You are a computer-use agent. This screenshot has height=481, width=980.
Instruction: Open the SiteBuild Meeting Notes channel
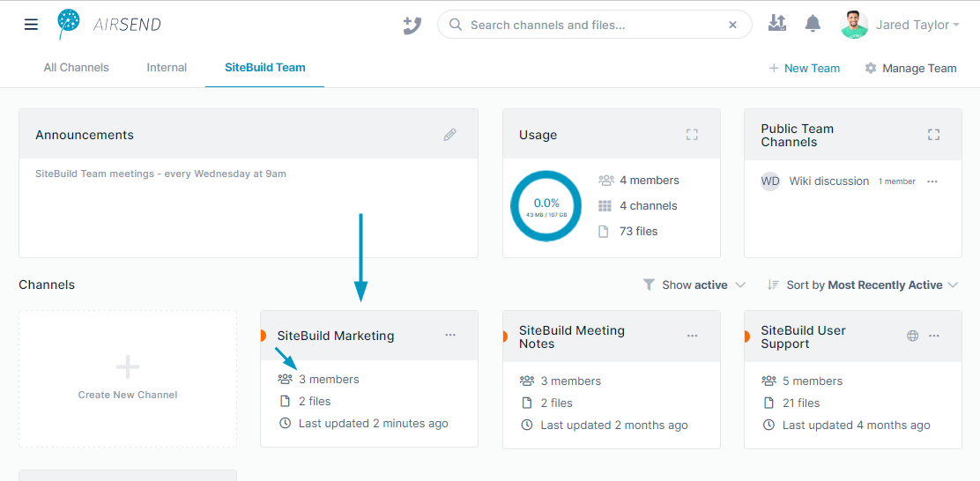572,337
